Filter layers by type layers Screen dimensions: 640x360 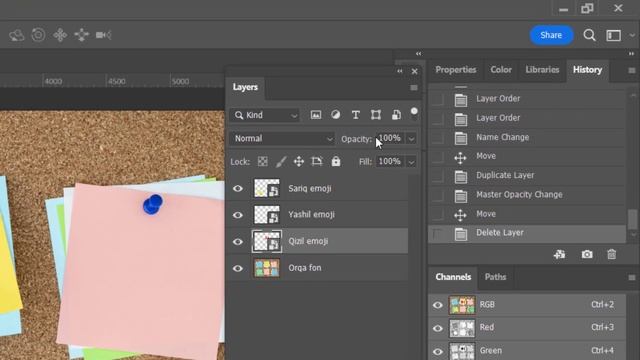356,115
